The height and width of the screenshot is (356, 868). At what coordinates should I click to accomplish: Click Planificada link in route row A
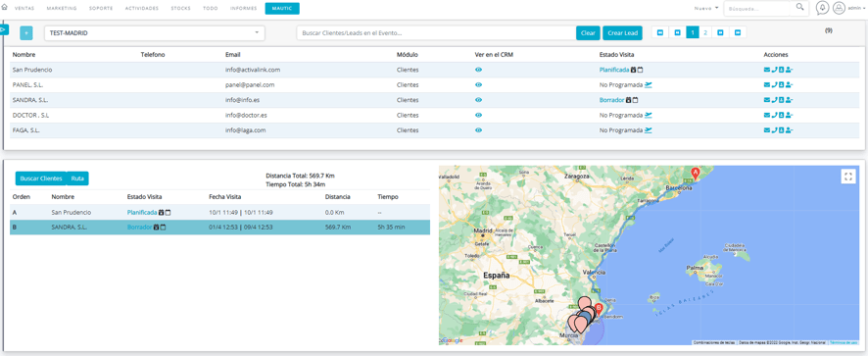click(142, 213)
